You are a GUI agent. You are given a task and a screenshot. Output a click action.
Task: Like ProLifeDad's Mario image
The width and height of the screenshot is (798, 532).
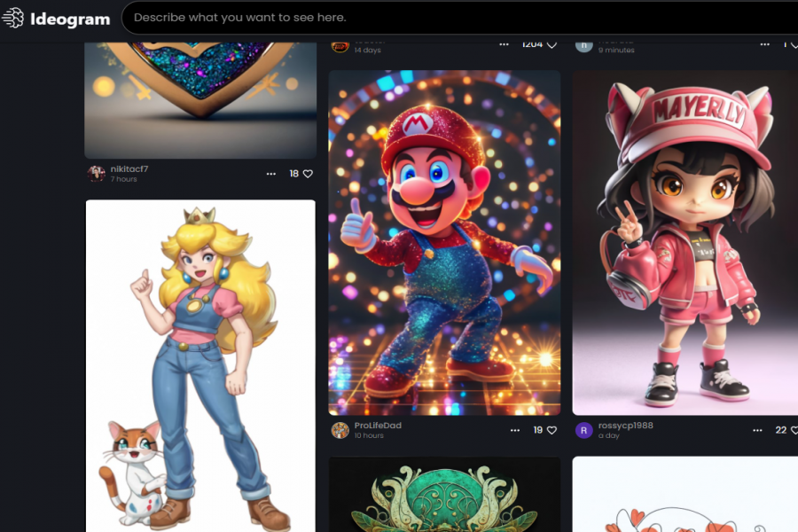tap(552, 430)
